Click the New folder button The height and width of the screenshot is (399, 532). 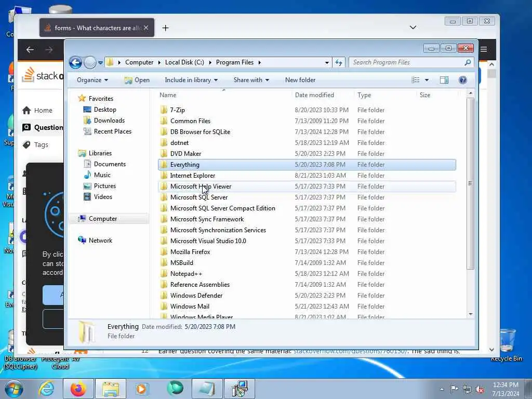click(300, 80)
